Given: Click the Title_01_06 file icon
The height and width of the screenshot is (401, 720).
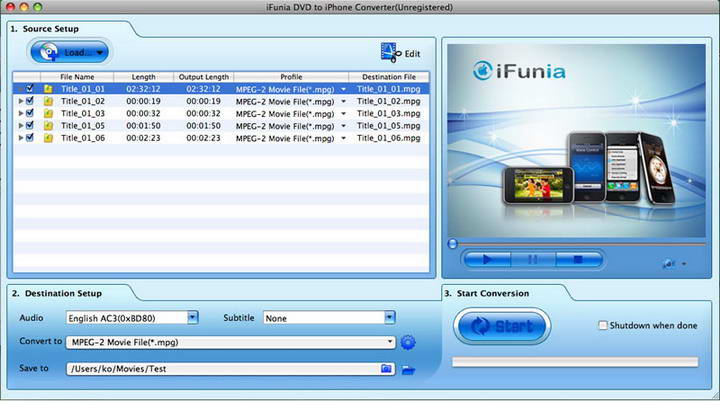Looking at the screenshot, I should point(48,138).
